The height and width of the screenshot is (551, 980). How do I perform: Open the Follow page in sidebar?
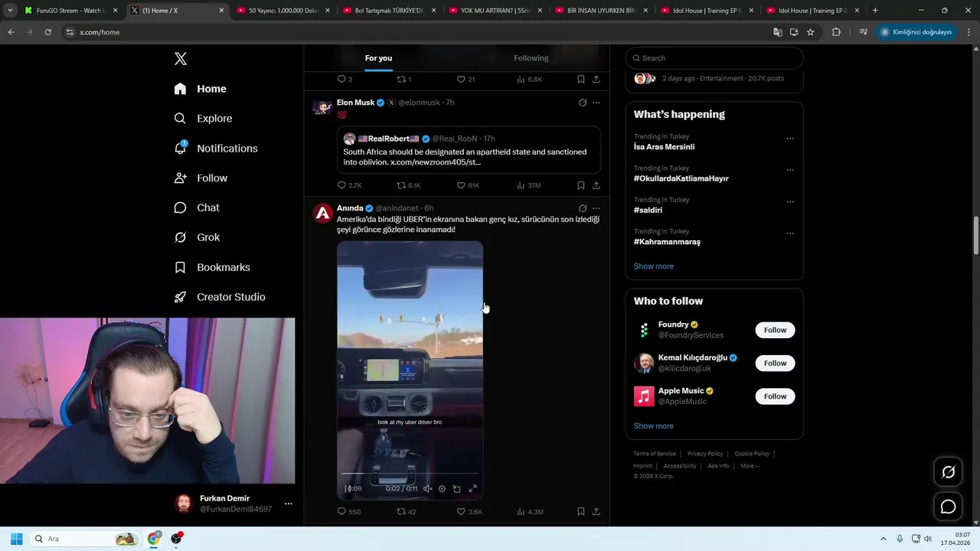pos(201,178)
